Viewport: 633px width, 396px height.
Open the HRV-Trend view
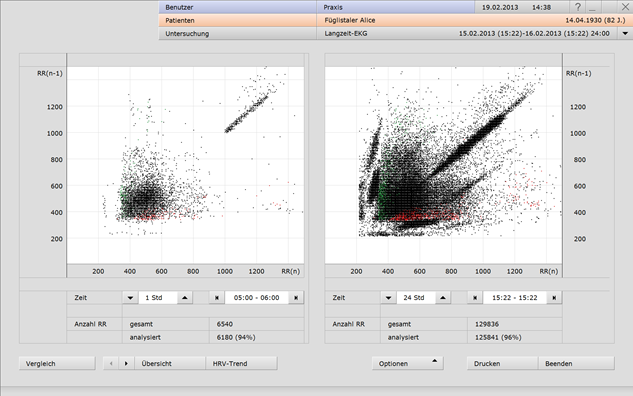(241, 363)
